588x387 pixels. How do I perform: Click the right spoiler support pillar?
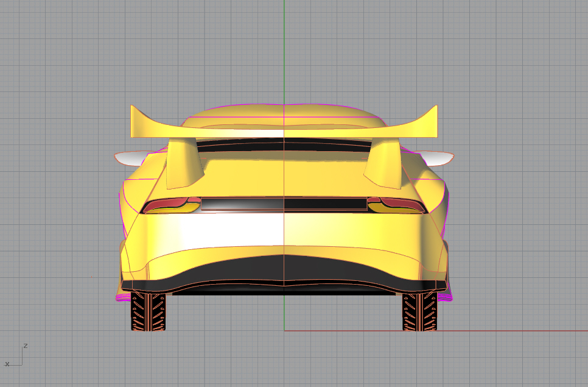click(x=384, y=163)
